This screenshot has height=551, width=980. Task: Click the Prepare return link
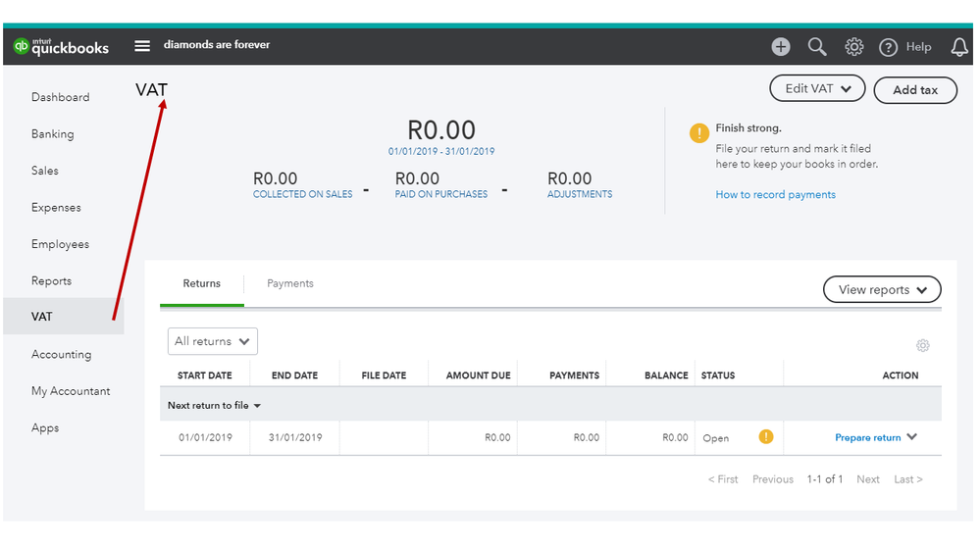coord(867,438)
